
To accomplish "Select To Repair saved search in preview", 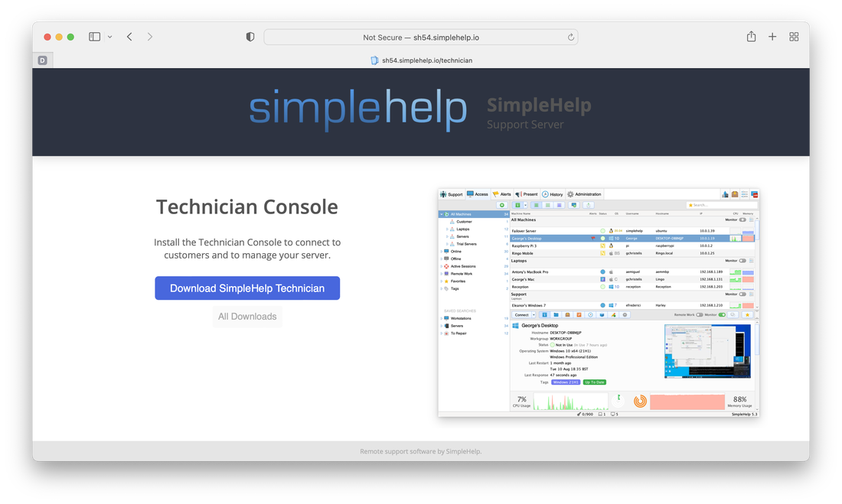I will [x=459, y=333].
